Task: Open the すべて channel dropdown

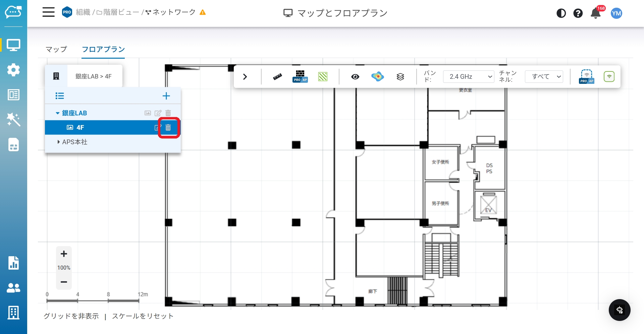Action: point(544,77)
